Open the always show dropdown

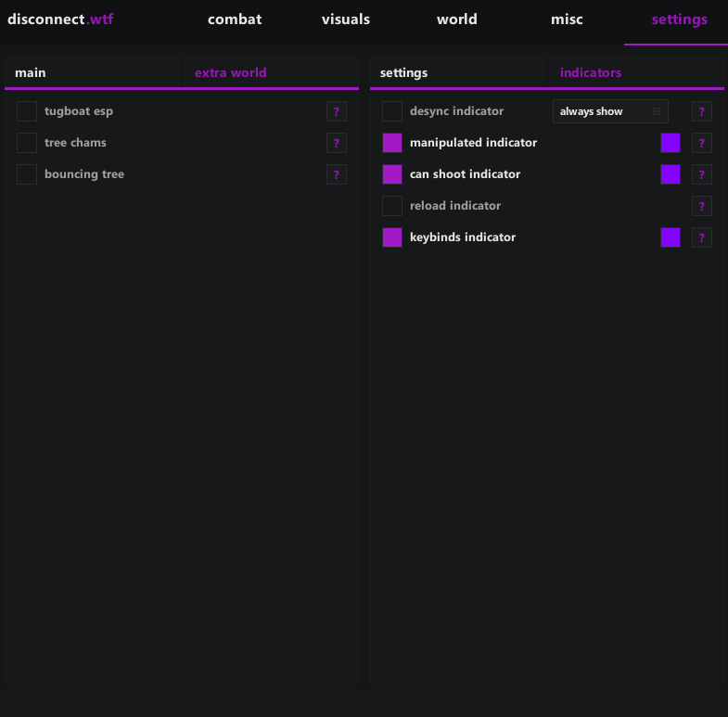610,111
